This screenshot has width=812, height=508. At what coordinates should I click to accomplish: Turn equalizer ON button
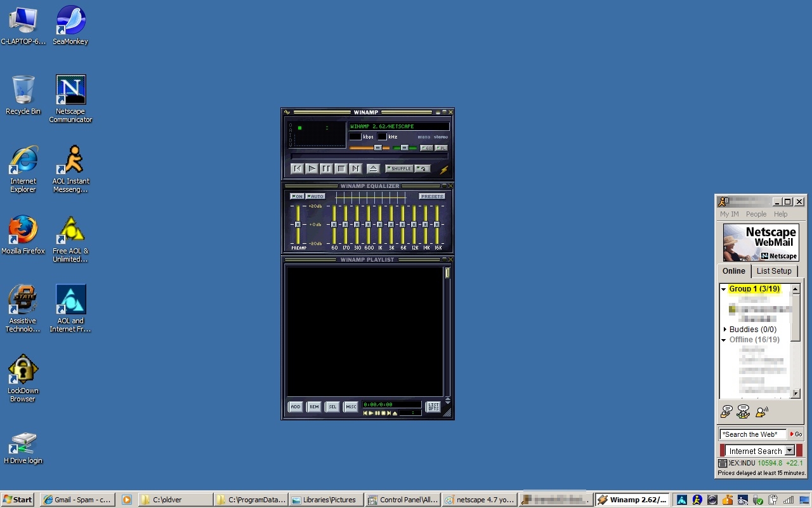(297, 196)
